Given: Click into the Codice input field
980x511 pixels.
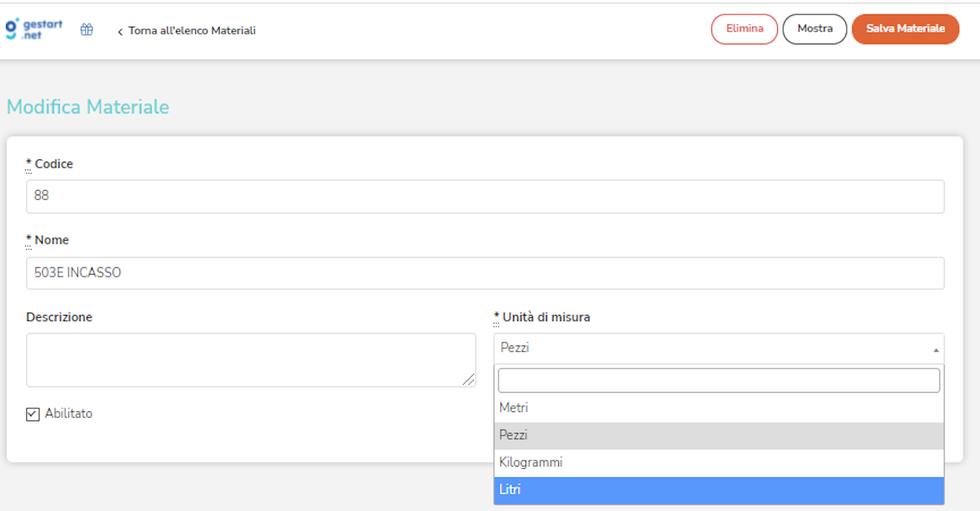Looking at the screenshot, I should point(485,196).
